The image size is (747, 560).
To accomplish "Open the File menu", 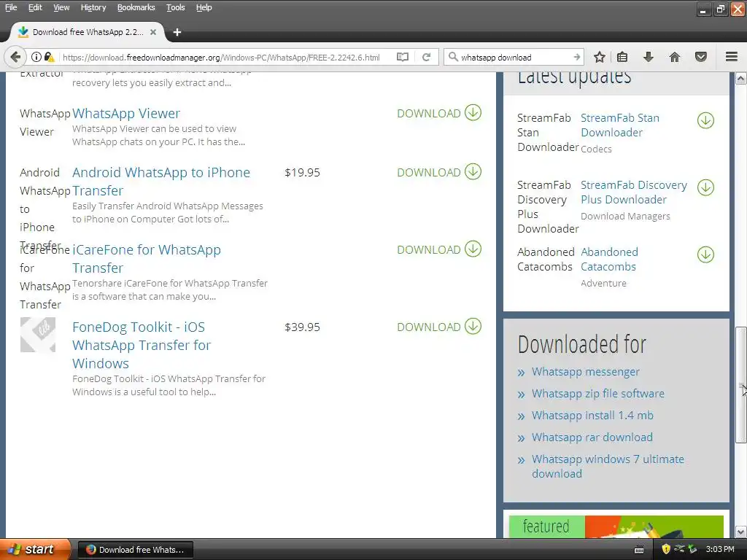I will click(x=10, y=7).
